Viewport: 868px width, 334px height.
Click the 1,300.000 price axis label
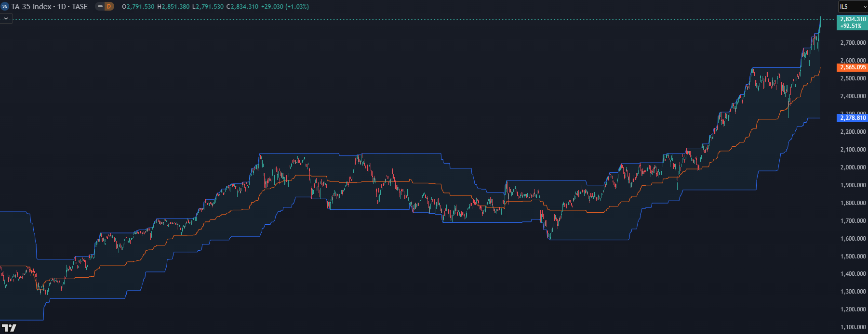pos(853,292)
